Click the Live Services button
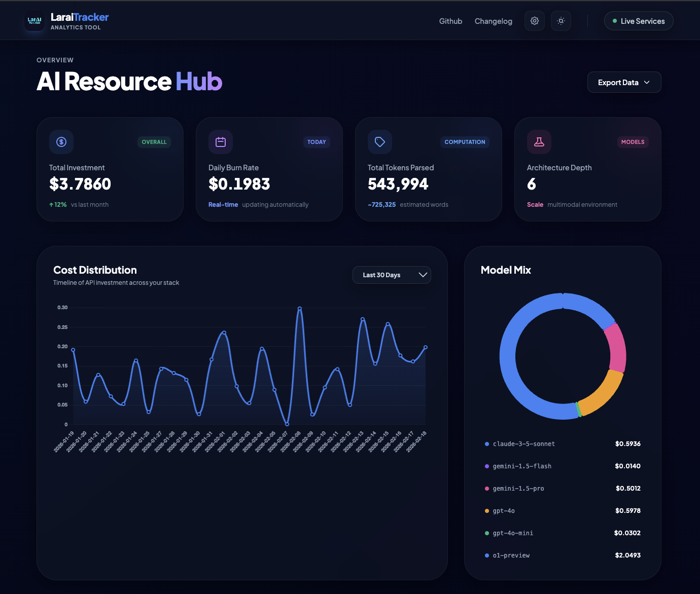The image size is (700, 594). [638, 21]
